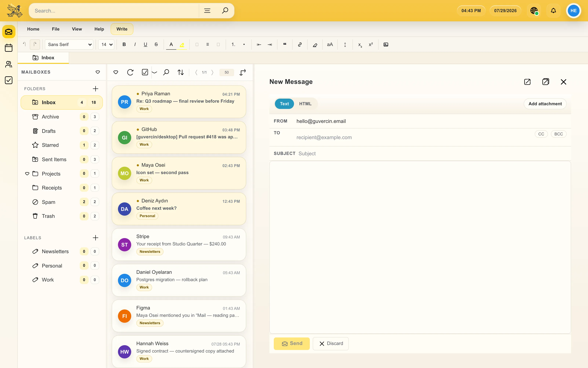Viewport: 588px width, 368px height.
Task: Go to next page of messages
Action: coord(212,72)
